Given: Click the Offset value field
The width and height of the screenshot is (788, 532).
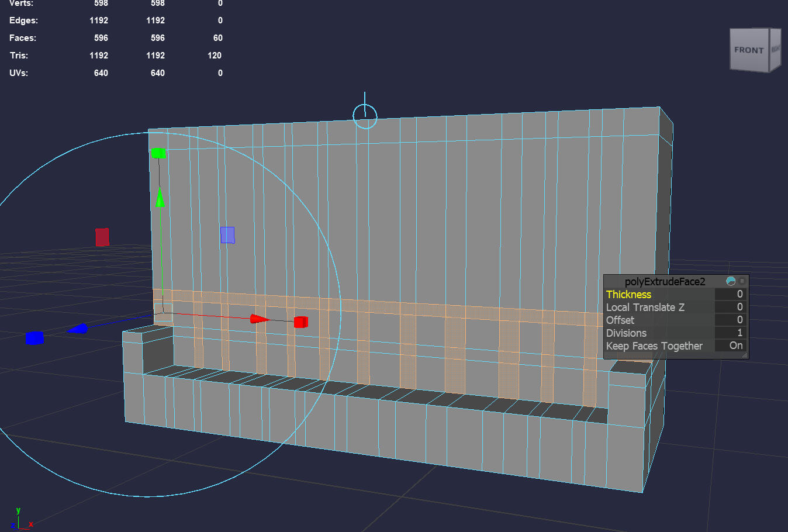Looking at the screenshot, I should (731, 320).
